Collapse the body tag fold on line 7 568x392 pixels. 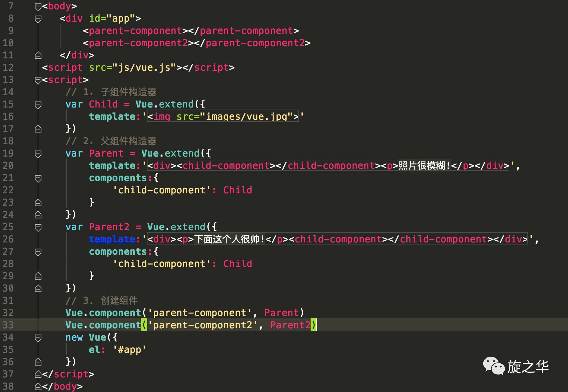(38, 6)
